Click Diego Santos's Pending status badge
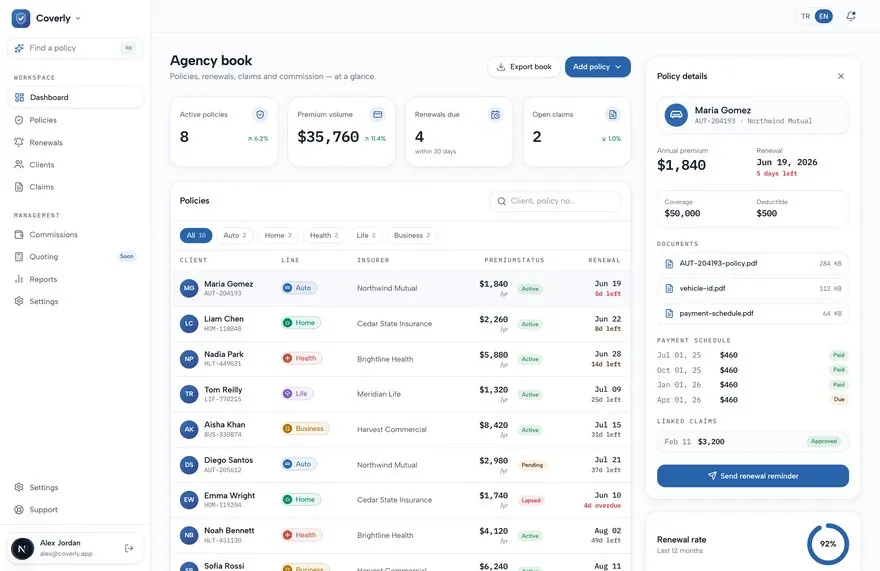 pyautogui.click(x=532, y=465)
